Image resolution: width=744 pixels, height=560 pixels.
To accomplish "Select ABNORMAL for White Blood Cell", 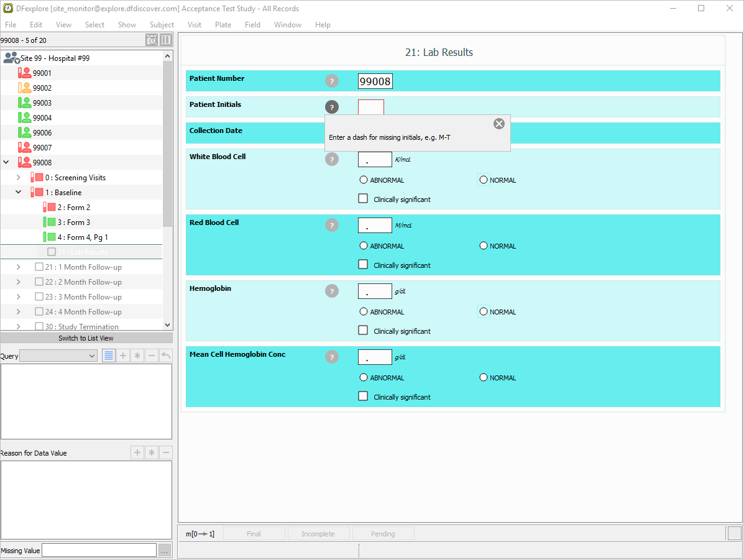I will point(364,180).
